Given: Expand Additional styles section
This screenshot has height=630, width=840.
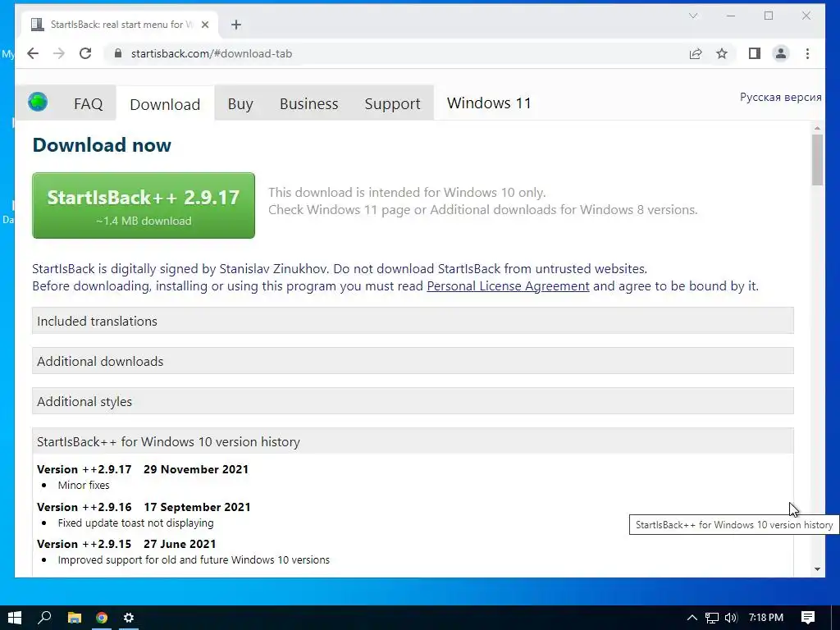Looking at the screenshot, I should point(413,401).
